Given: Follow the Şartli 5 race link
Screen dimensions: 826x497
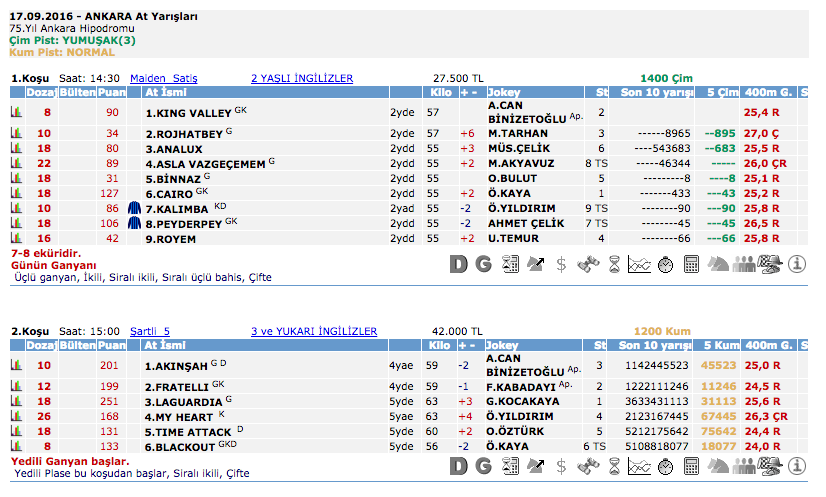Looking at the screenshot, I should (150, 331).
